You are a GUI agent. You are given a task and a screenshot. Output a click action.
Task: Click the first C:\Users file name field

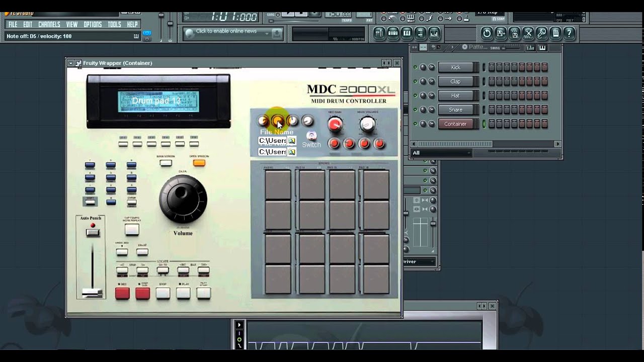point(272,141)
